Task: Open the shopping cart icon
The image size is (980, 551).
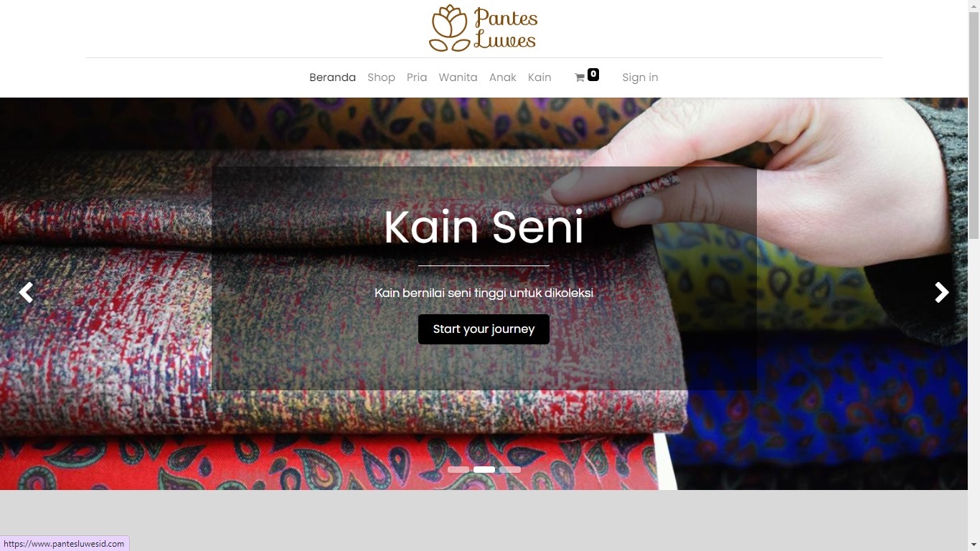Action: [x=580, y=77]
